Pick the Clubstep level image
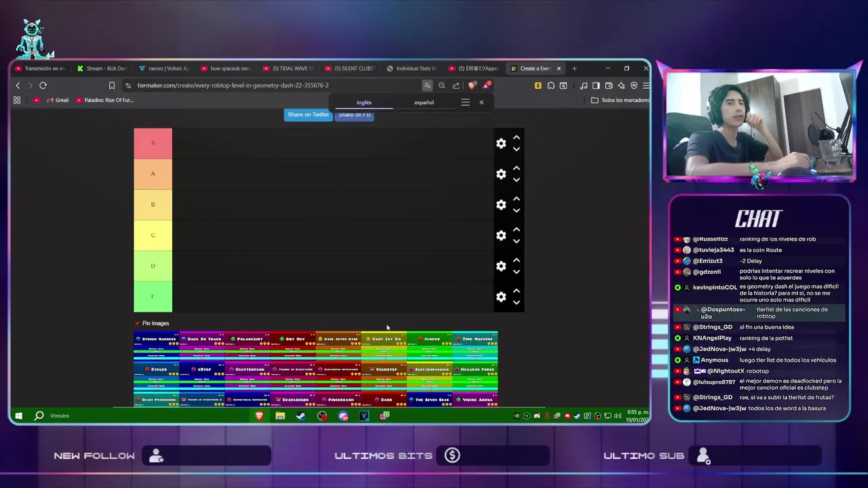This screenshot has height=488, width=868. 384,377
